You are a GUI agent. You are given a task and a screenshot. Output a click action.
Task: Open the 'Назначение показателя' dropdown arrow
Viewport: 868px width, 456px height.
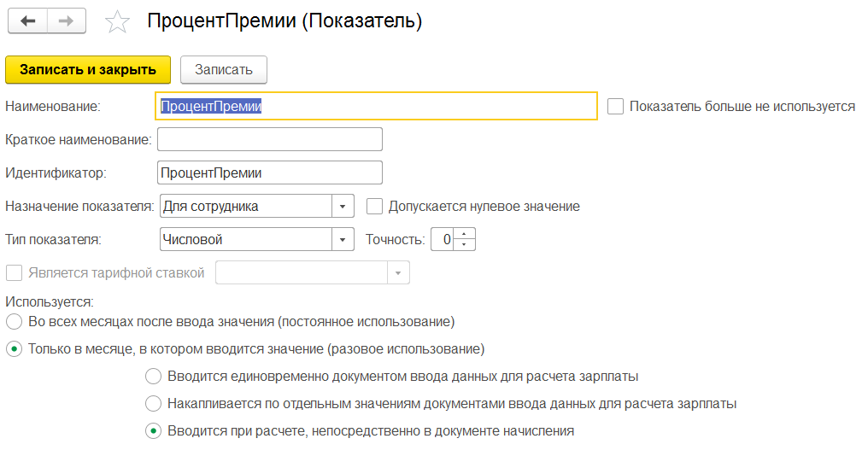coord(343,206)
